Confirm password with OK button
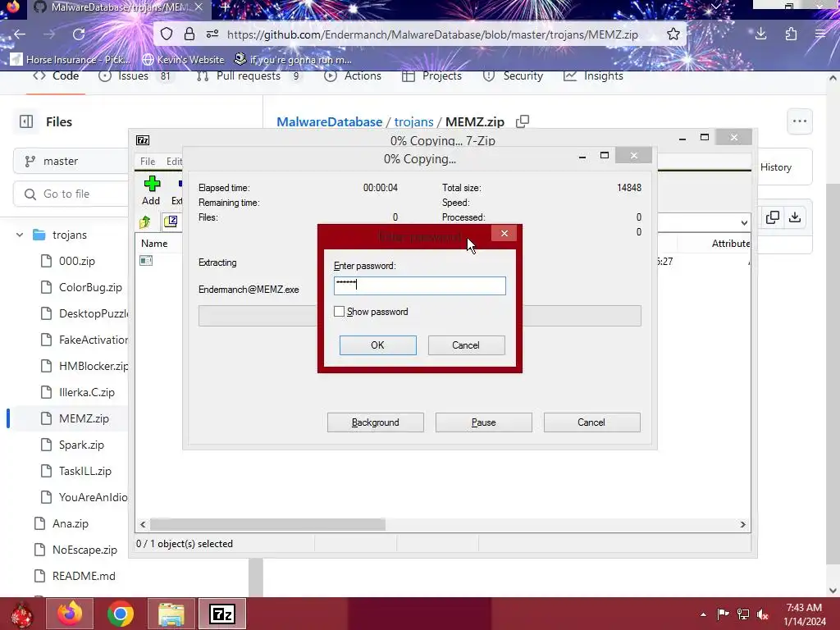The height and width of the screenshot is (630, 840). click(377, 345)
